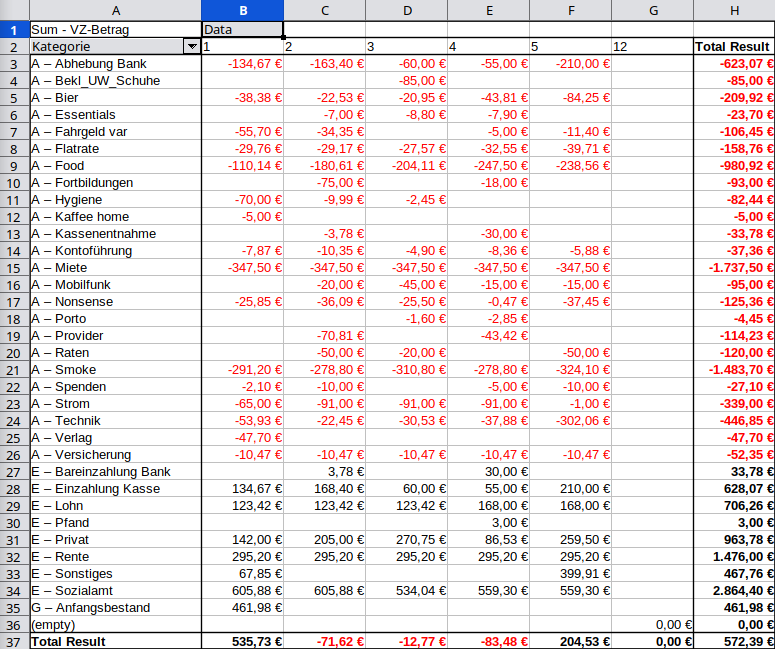Image resolution: width=775 pixels, height=649 pixels.
Task: Open the Kategorie filter dropdown arrow
Action: click(x=191, y=47)
